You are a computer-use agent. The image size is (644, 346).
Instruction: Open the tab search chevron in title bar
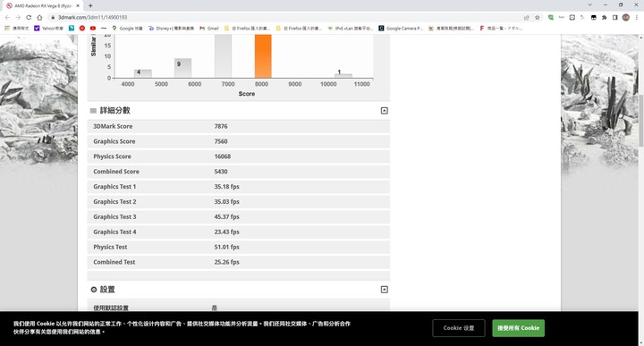[590, 5]
